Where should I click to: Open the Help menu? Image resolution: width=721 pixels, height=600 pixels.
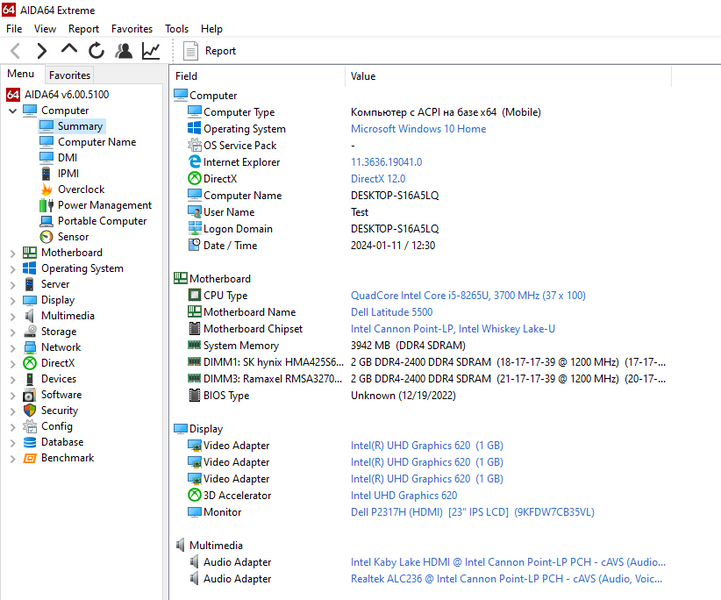point(212,29)
